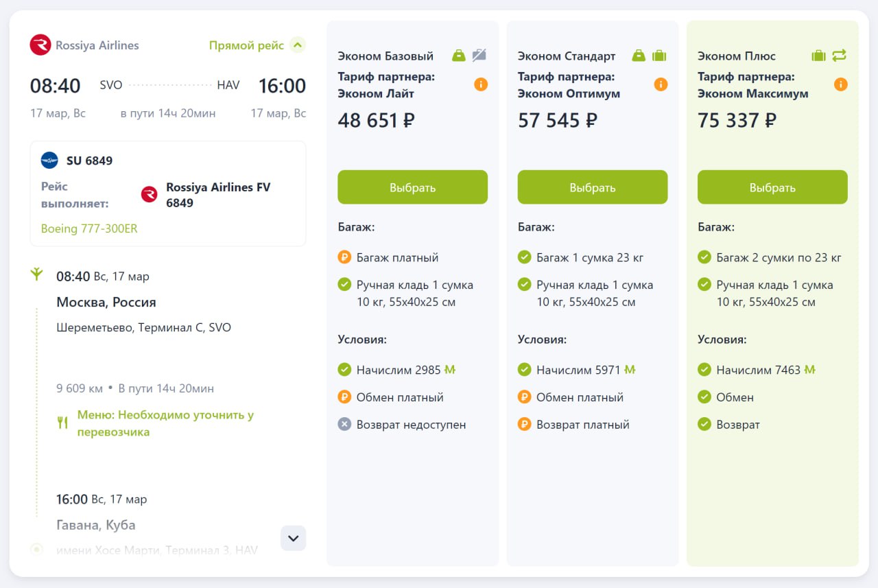The height and width of the screenshot is (588, 878).
Task: Click the no-baggage icon in Эконом Базовый
Action: coord(479,56)
